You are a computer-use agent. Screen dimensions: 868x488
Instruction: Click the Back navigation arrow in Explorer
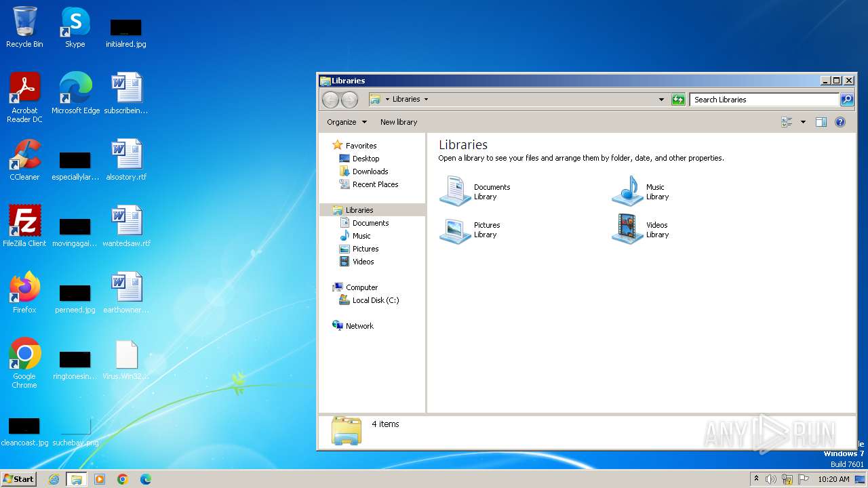pyautogui.click(x=330, y=100)
